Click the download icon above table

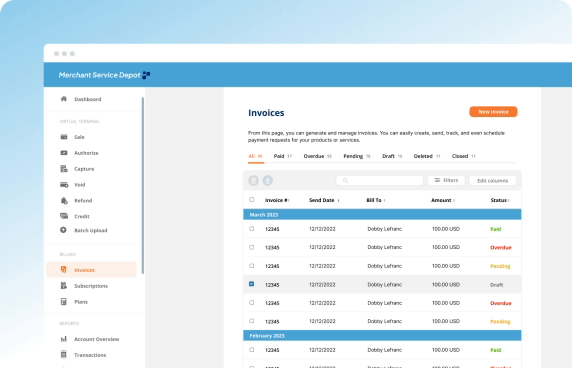coord(268,180)
